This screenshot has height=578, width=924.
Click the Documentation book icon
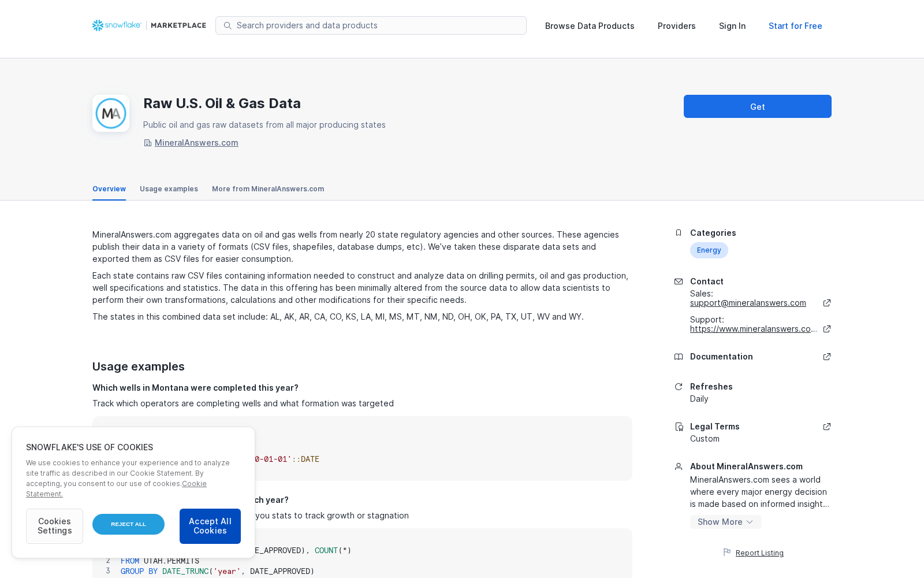point(679,357)
